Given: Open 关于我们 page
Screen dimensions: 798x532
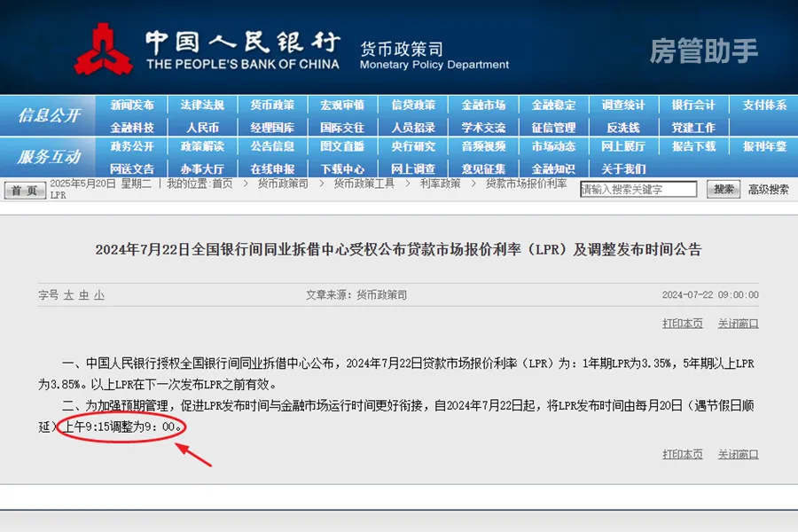Looking at the screenshot, I should (623, 168).
